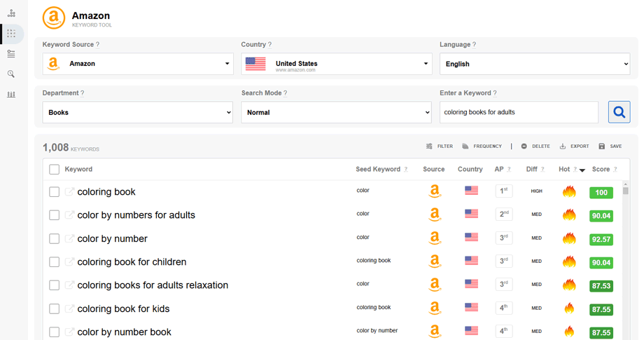Viewport: 644px width, 340px height.
Task: Click Enter a Keyword help question mark
Action: (494, 93)
